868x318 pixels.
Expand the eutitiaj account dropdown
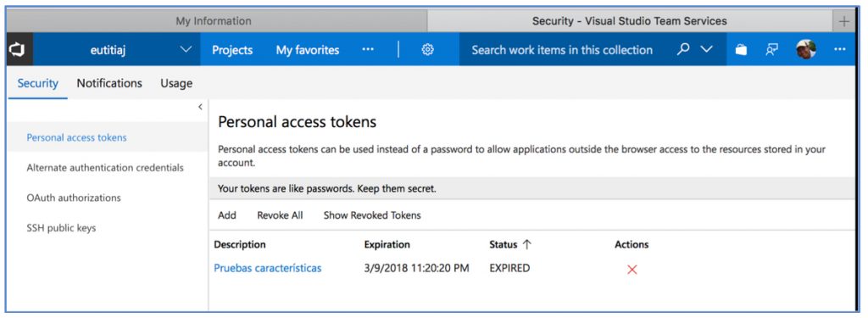point(186,49)
